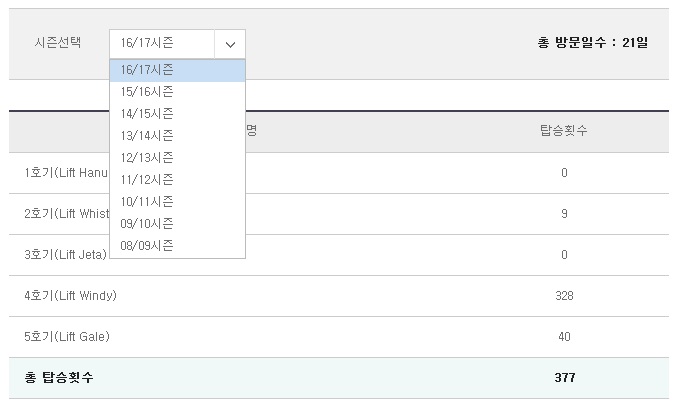Pick 13/14시즌 in the dropdown list
674x403 pixels.
click(178, 136)
